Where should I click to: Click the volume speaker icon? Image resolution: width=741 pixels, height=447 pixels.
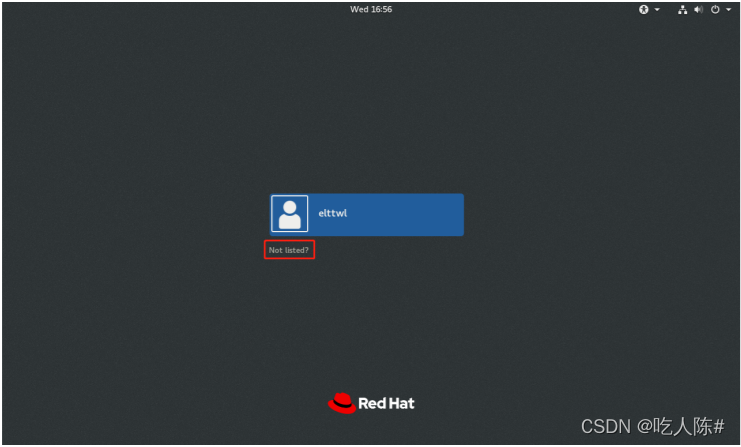tap(698, 9)
